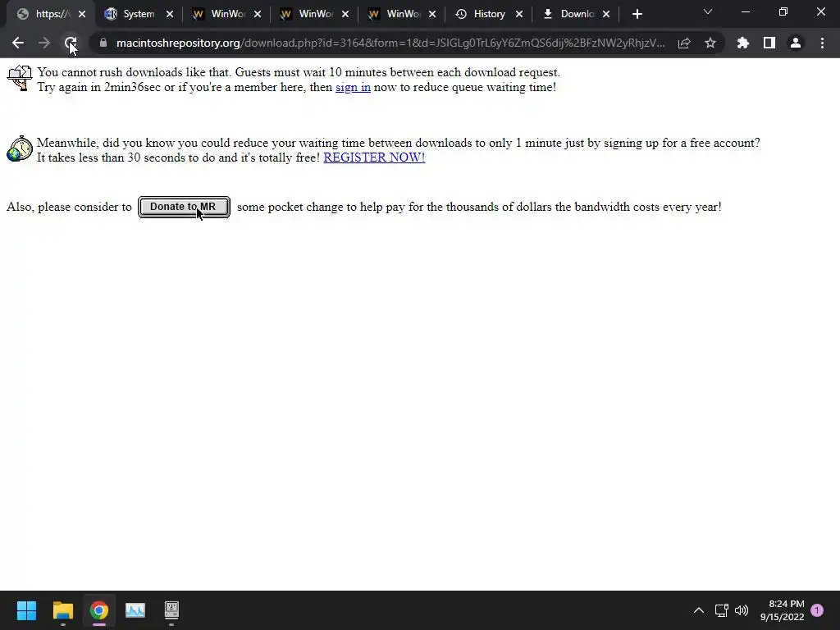View site security lock info
840x630 pixels.
point(103,43)
